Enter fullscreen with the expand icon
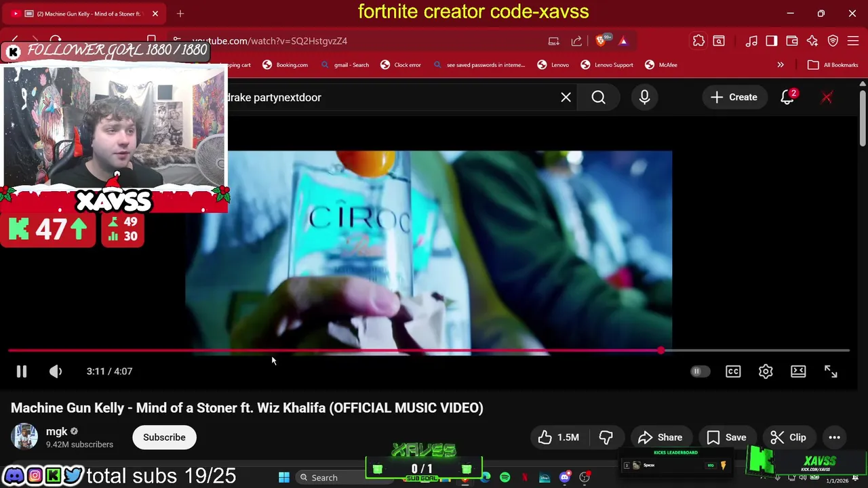The image size is (868, 488). point(831,371)
